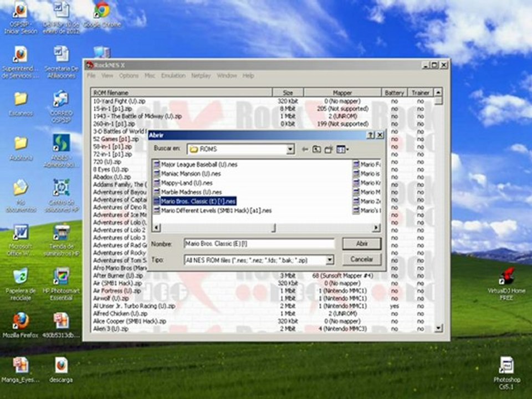The height and width of the screenshot is (399, 532).
Task: Click the Abrir button
Action: [362, 244]
